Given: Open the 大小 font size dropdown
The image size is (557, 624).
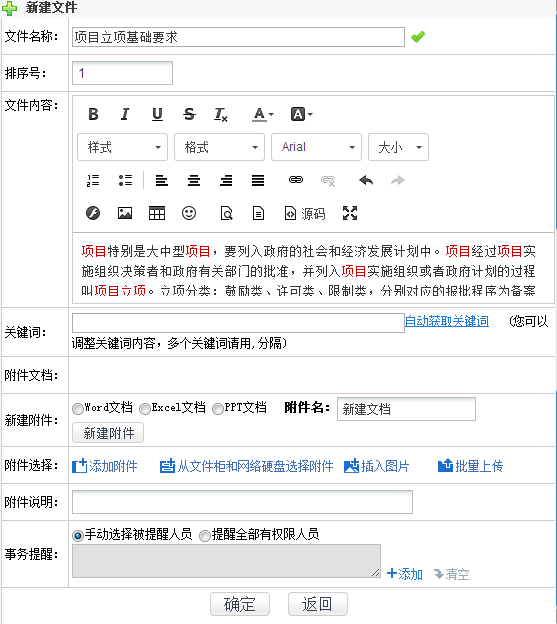Looking at the screenshot, I should [398, 147].
